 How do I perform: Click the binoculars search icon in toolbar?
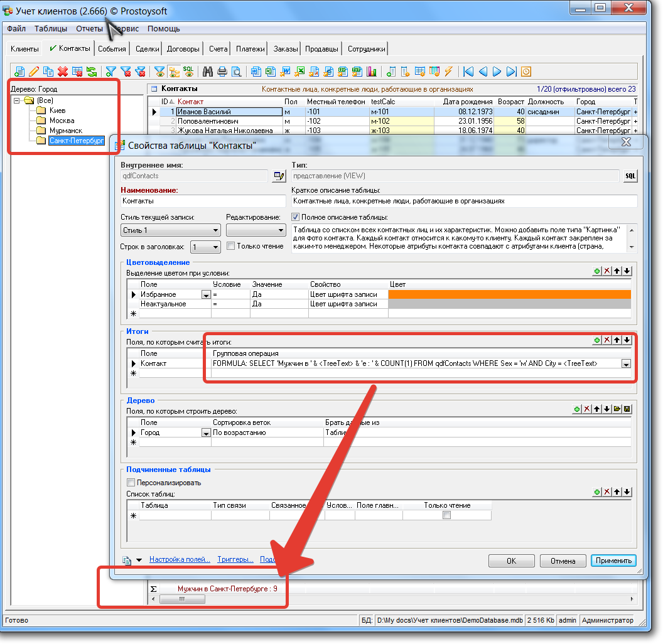pyautogui.click(x=208, y=72)
